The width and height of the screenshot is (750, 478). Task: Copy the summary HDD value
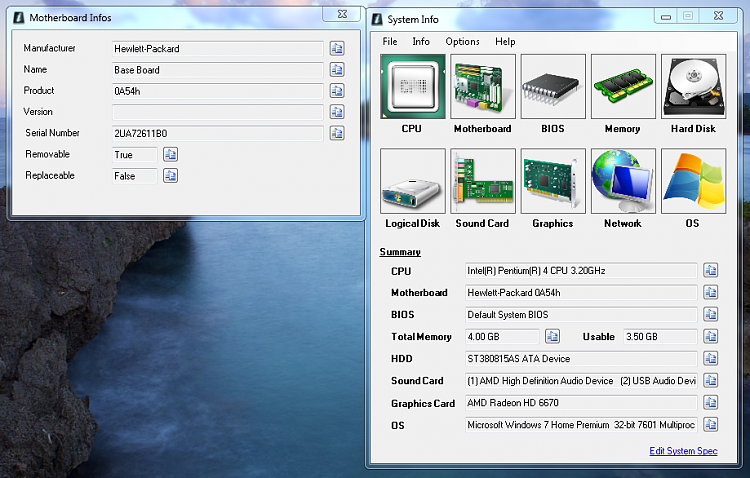[711, 358]
